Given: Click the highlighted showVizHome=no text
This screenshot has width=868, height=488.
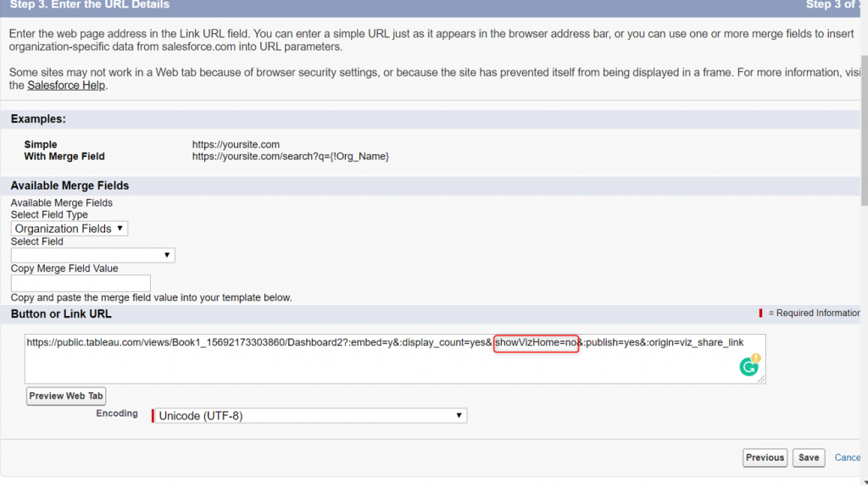Looking at the screenshot, I should point(537,343).
